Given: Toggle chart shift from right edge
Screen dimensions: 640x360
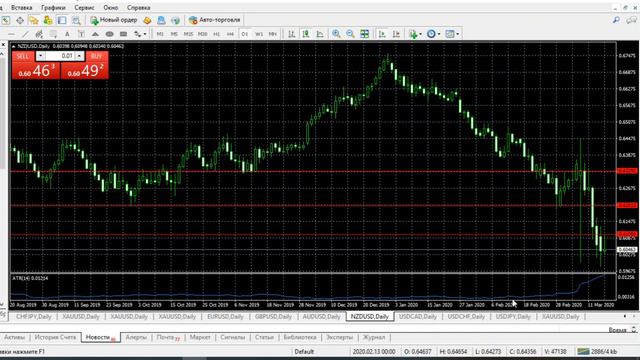Looking at the screenshot, I should click(396, 34).
